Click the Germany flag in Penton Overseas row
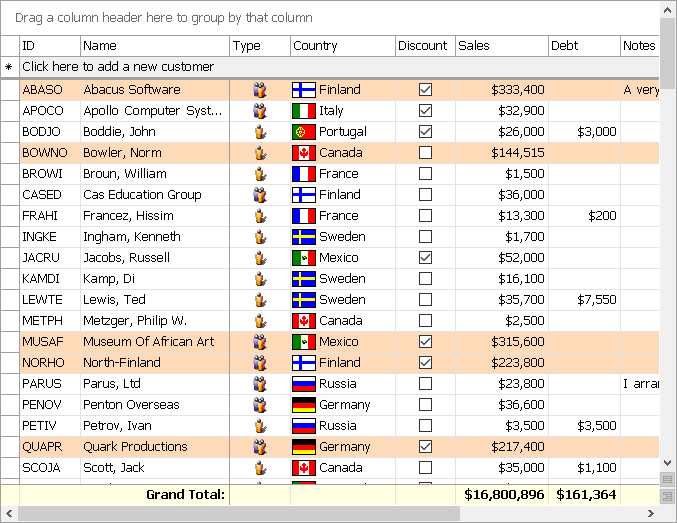 pyautogui.click(x=303, y=405)
